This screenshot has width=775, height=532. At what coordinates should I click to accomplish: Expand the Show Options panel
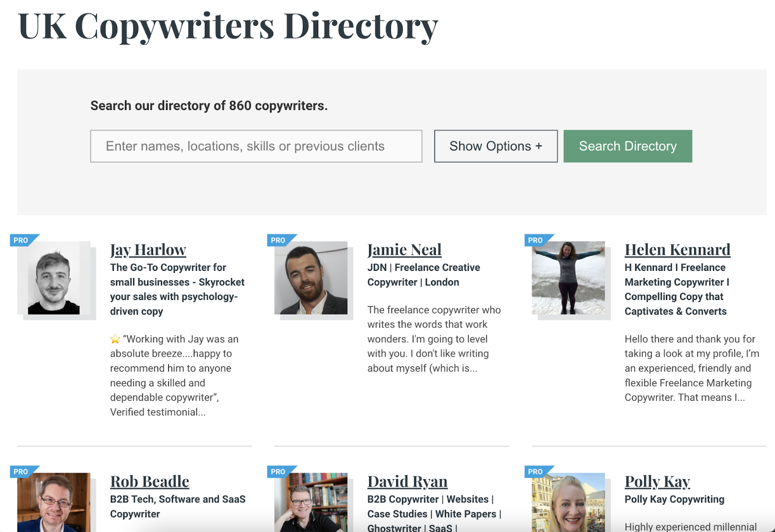[496, 146]
